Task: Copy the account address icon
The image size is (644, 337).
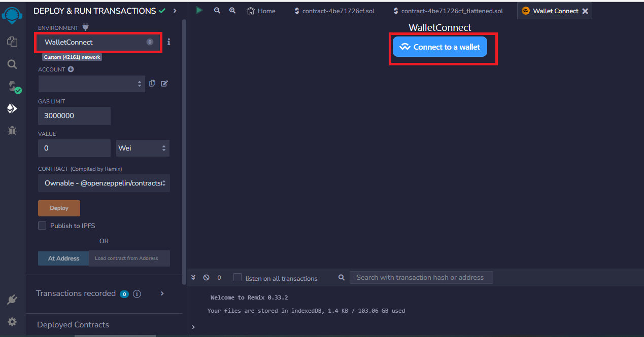Action: 152,83
